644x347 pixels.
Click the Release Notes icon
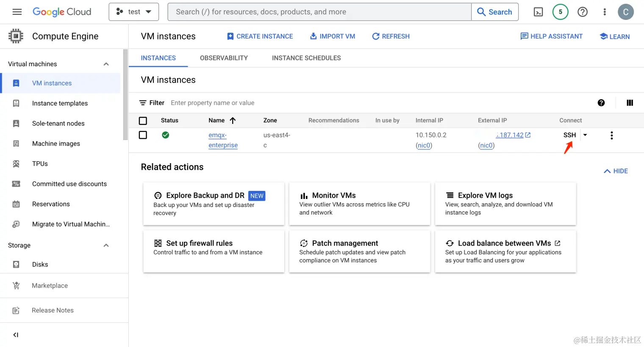coord(16,310)
